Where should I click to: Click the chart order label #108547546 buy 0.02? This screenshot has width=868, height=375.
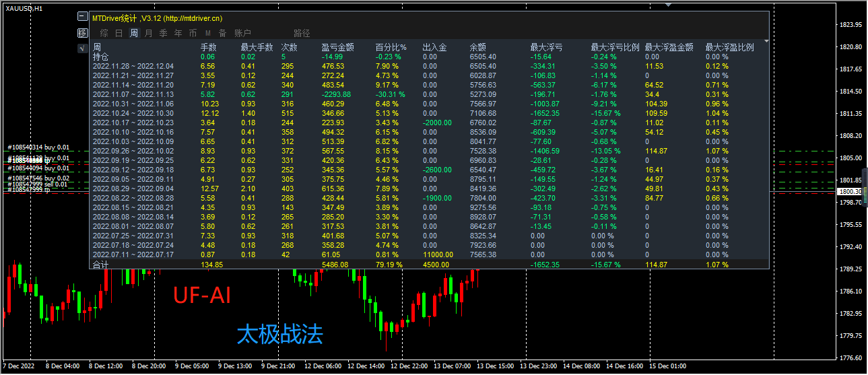point(38,178)
